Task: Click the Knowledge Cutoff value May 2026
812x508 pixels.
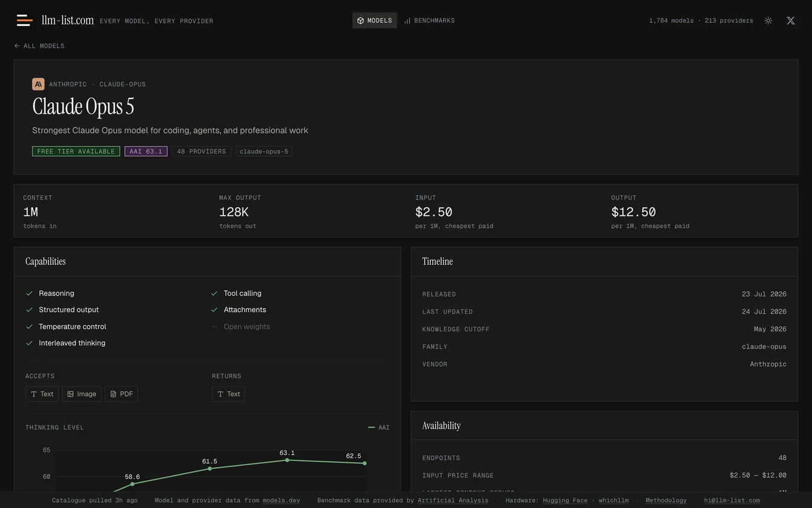Action: click(770, 330)
